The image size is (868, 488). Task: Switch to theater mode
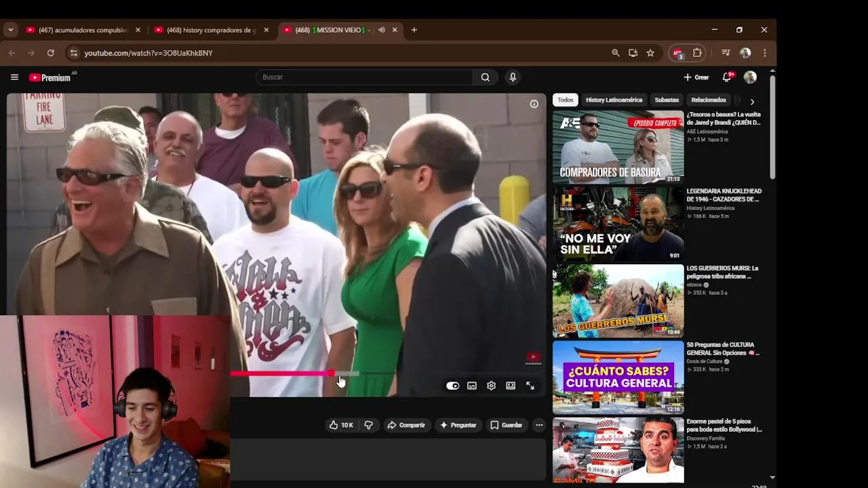(511, 386)
